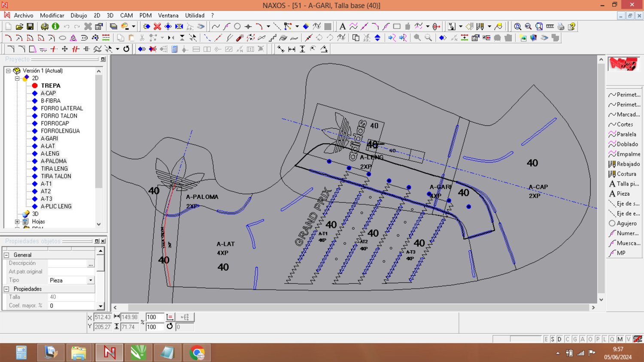Image resolution: width=644 pixels, height=362 pixels.
Task: Click the zoom previous magnifier icon
Action: (x=528, y=26)
